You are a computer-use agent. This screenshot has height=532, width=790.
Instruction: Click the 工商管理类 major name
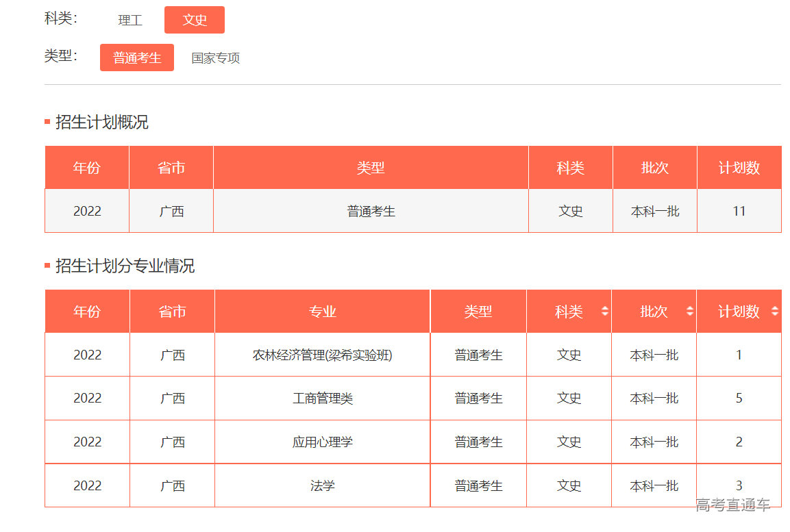[322, 398]
